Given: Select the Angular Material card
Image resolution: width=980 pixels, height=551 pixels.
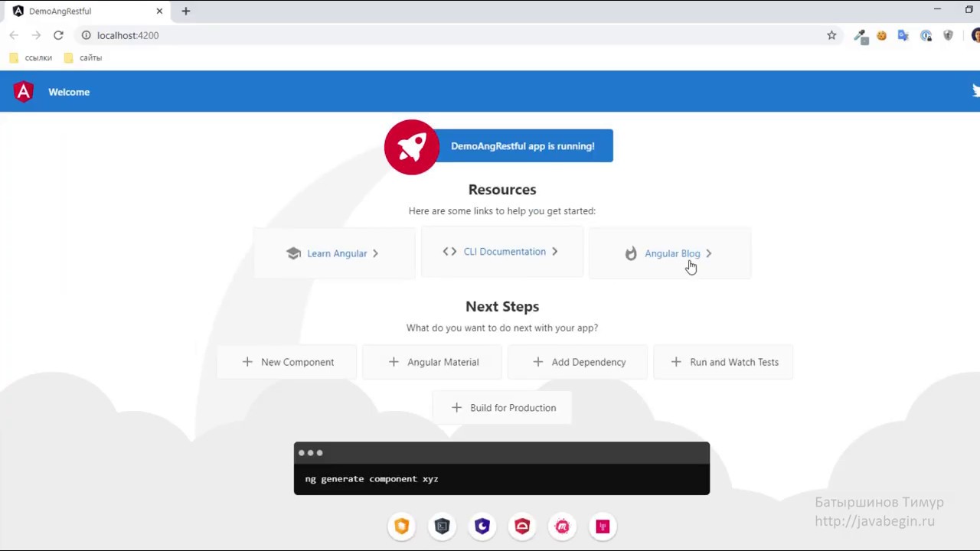Looking at the screenshot, I should [433, 362].
